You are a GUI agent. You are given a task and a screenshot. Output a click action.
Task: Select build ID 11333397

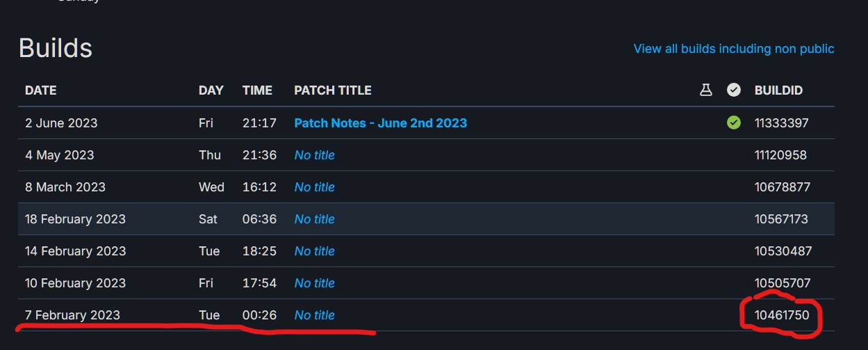[x=781, y=123]
